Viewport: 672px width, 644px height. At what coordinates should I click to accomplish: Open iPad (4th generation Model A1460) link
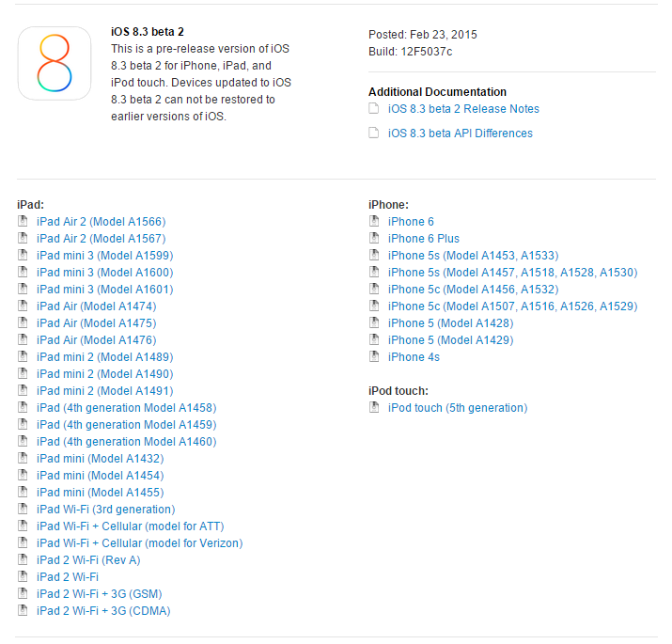[127, 442]
